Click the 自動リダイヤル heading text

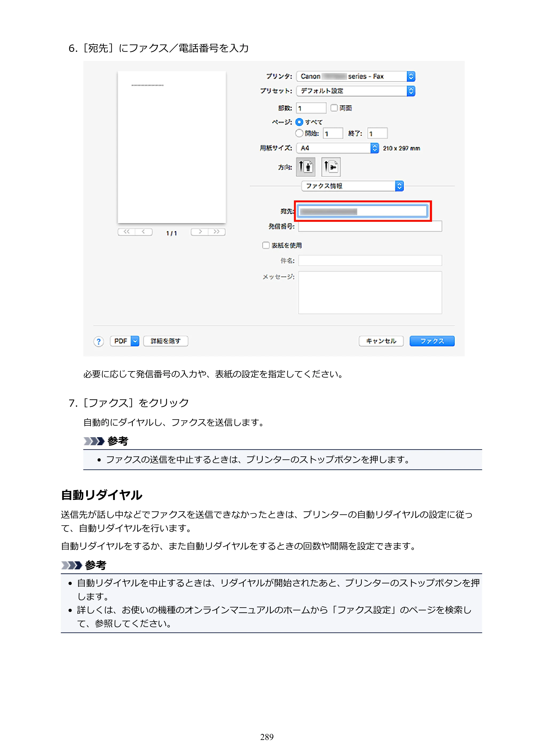click(x=102, y=495)
